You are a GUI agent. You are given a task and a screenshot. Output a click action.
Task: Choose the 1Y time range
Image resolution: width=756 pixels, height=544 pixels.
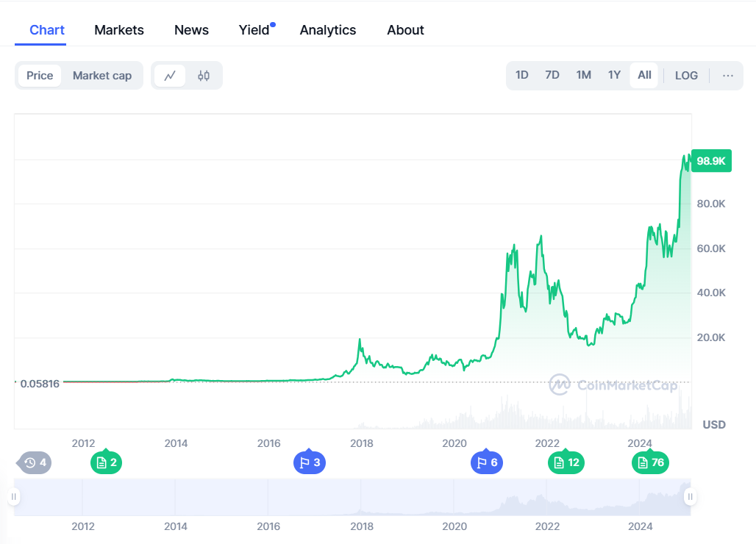click(614, 76)
